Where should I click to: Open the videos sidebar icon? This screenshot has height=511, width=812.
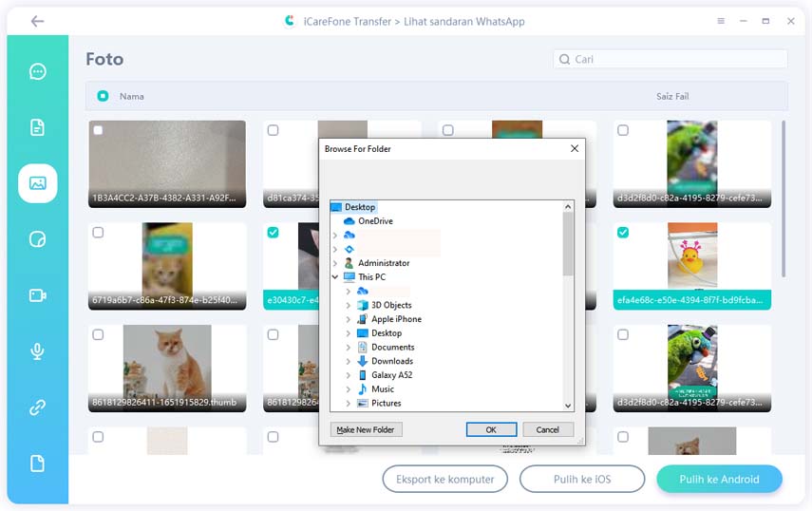coord(37,295)
